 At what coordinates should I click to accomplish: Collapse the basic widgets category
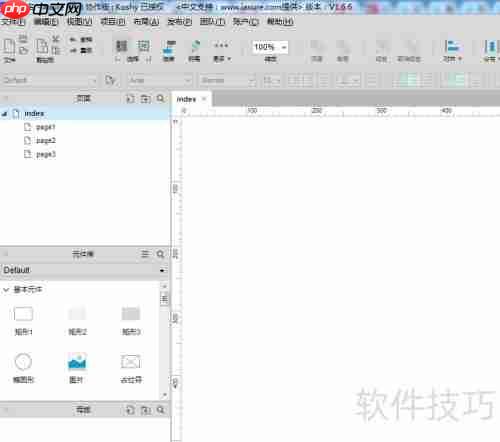[6, 290]
